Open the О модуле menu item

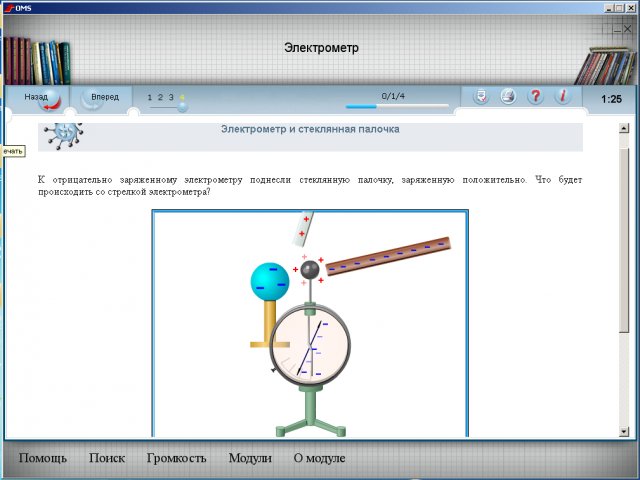pyautogui.click(x=319, y=458)
